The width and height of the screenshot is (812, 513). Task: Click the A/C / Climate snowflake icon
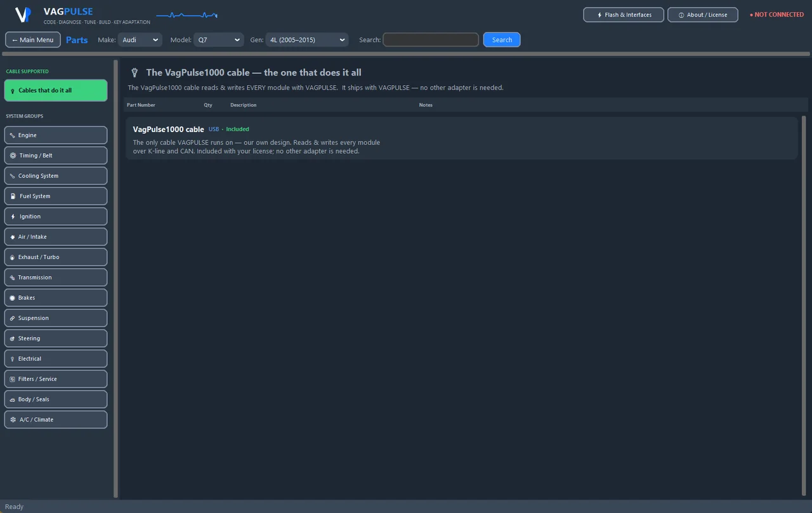coord(13,420)
